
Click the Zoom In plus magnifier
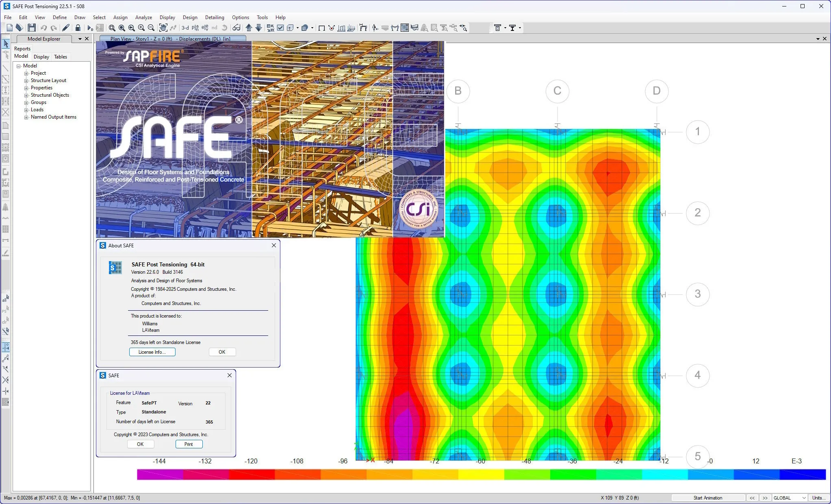click(141, 28)
